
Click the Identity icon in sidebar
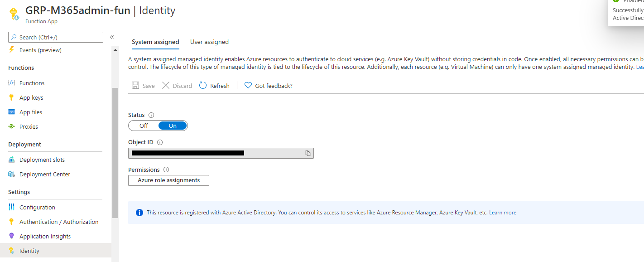[x=12, y=251]
